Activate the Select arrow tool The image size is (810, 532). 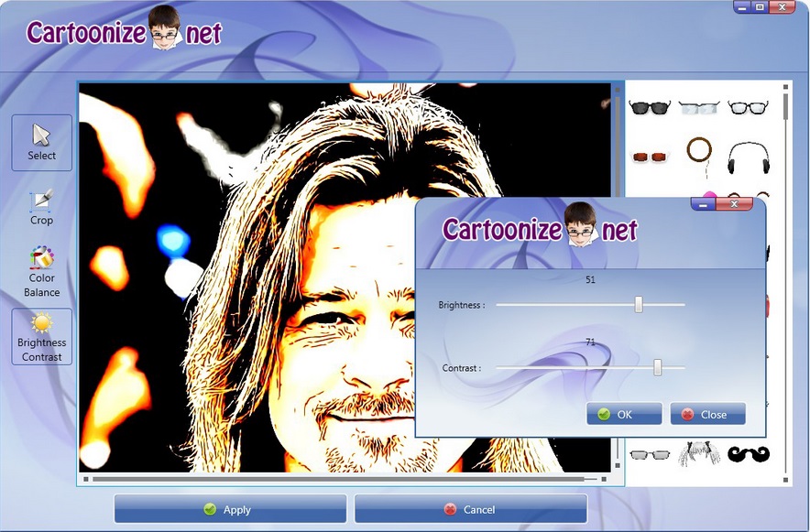point(42,143)
